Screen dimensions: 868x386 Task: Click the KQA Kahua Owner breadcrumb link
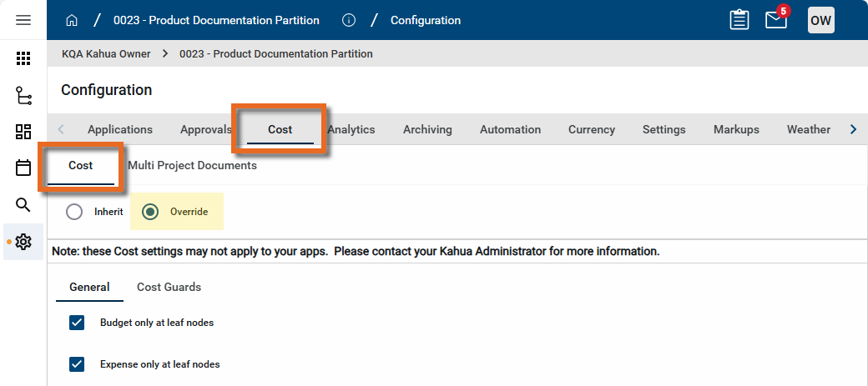point(106,53)
